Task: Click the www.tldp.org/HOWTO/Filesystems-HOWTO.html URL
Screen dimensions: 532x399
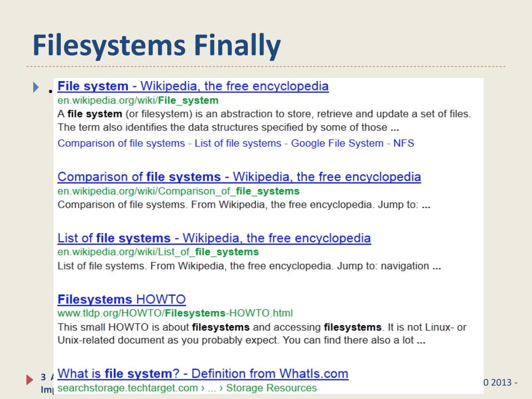Action: coord(175,313)
